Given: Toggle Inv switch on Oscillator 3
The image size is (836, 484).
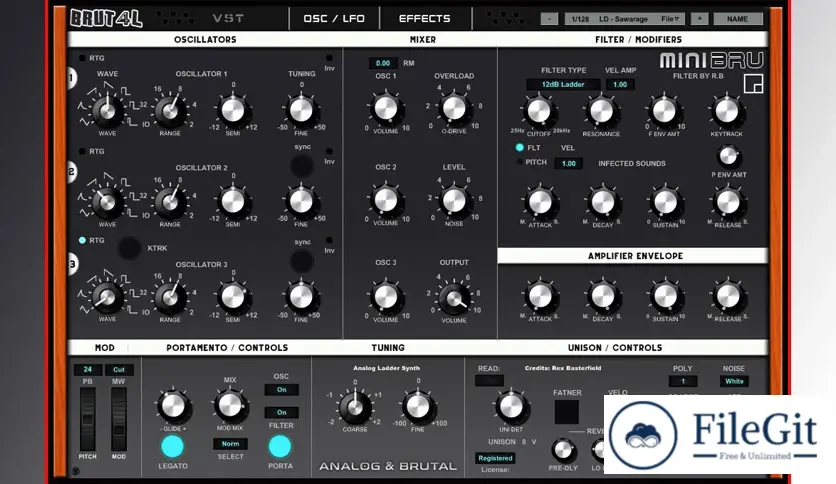Looking at the screenshot, I should (329, 240).
